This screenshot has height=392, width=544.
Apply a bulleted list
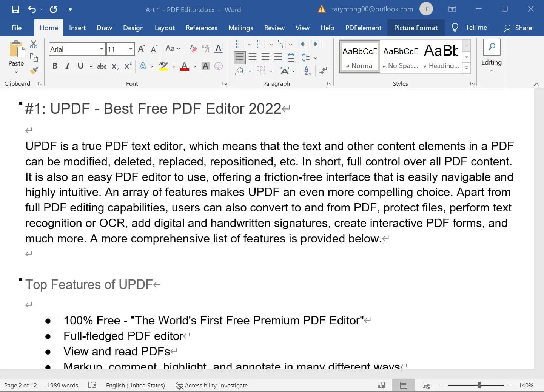[239, 44]
